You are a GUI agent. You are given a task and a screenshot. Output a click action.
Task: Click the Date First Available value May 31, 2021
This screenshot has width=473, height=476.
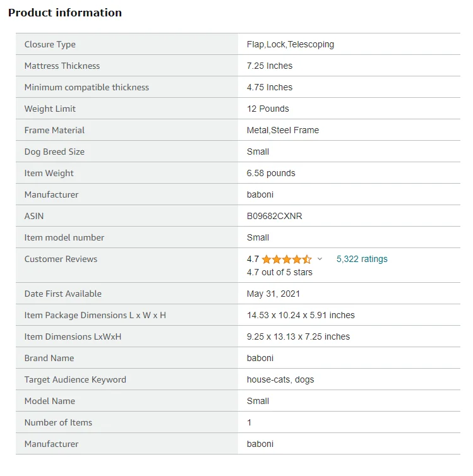tap(273, 294)
